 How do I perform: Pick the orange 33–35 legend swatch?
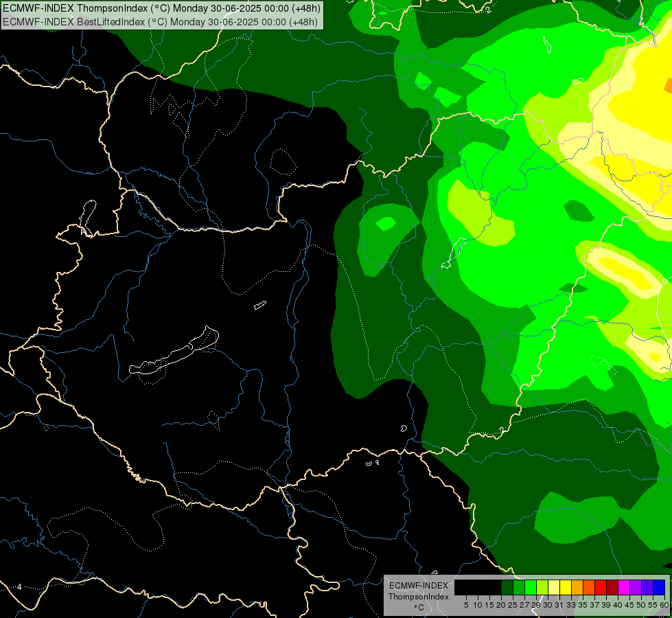577,587
